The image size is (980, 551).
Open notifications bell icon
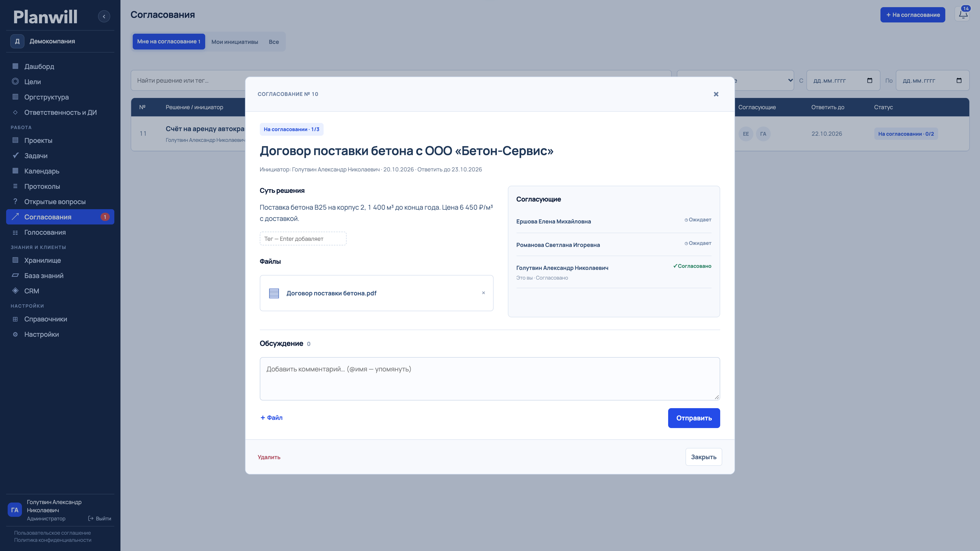963,15
